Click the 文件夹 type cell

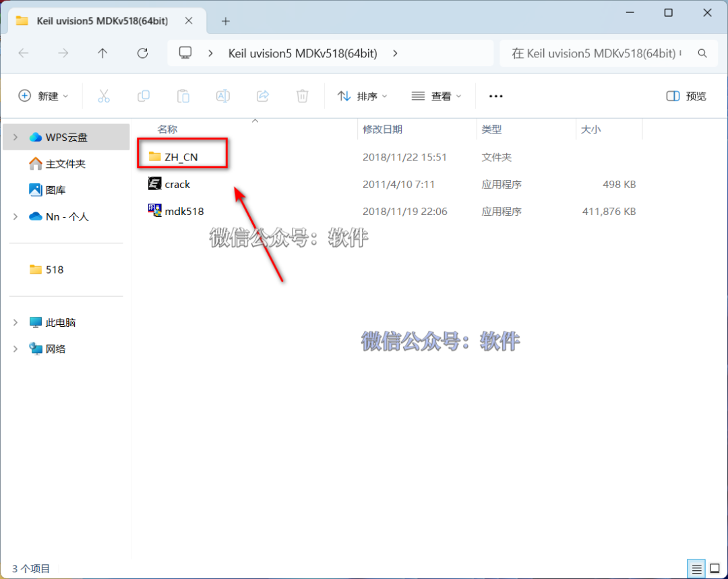coord(496,157)
